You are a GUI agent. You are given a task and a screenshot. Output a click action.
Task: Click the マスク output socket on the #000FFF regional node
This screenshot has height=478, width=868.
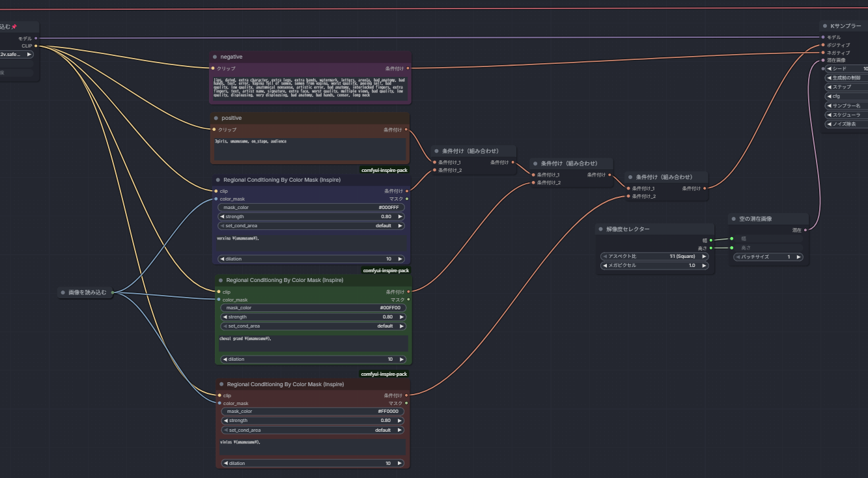(407, 199)
